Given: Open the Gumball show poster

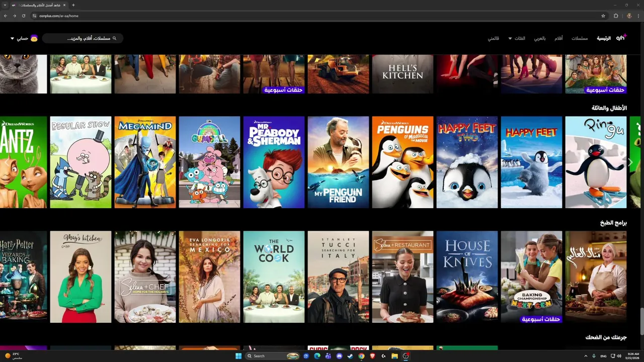Looking at the screenshot, I should (x=209, y=162).
